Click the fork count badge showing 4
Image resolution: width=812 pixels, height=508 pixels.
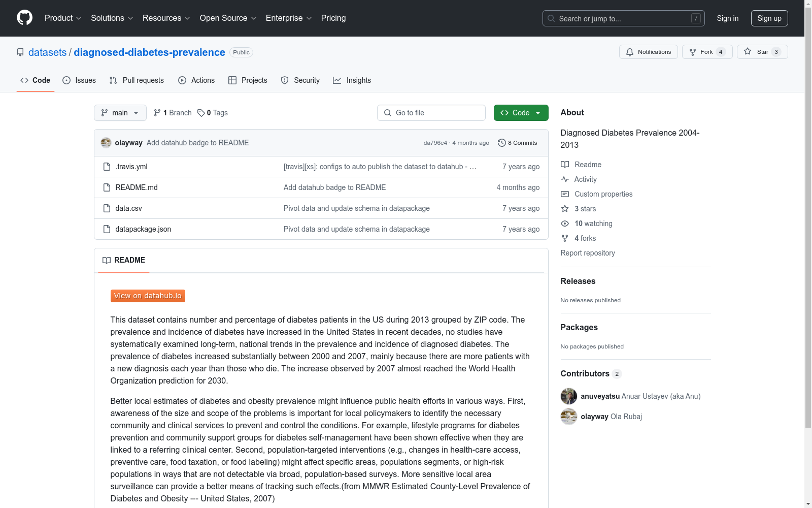(x=720, y=52)
